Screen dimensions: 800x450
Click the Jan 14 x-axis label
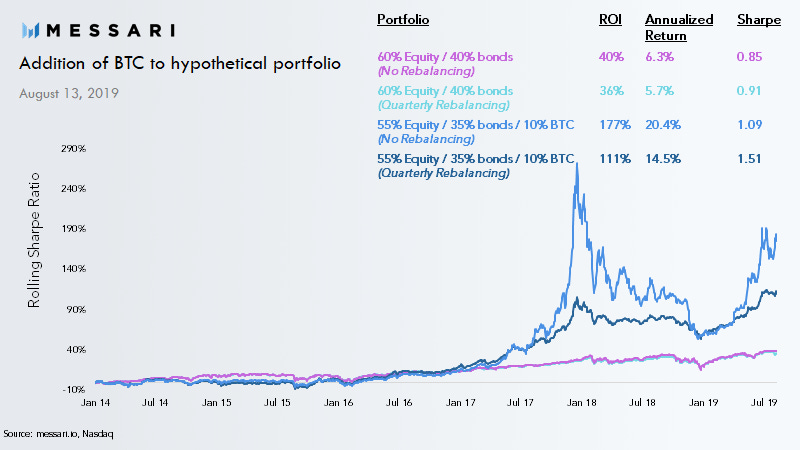pyautogui.click(x=96, y=403)
